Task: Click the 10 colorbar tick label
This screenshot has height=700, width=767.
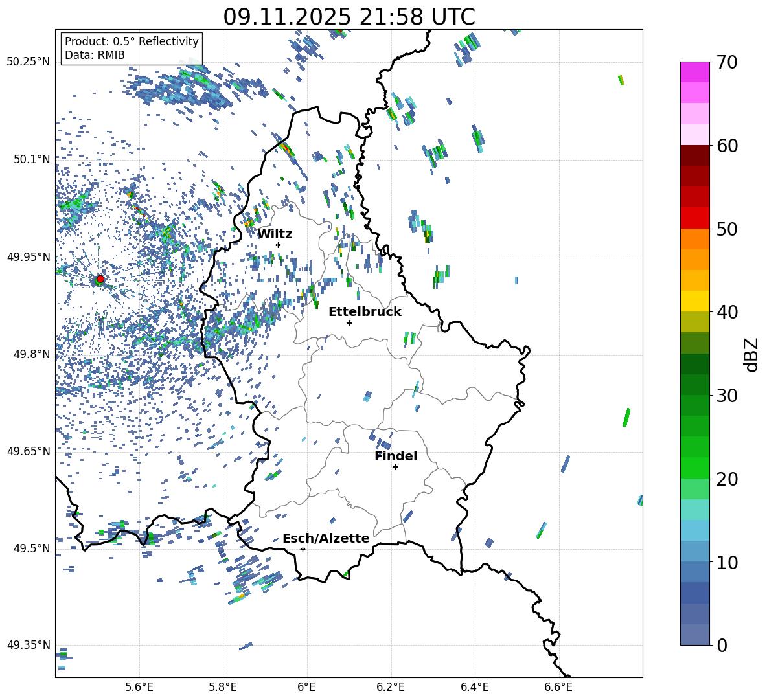Action: coord(727,562)
